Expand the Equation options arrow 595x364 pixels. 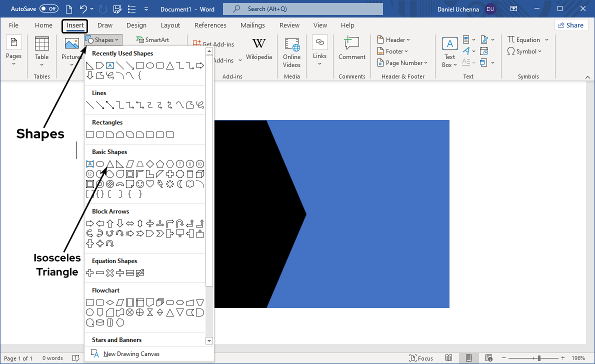point(546,40)
